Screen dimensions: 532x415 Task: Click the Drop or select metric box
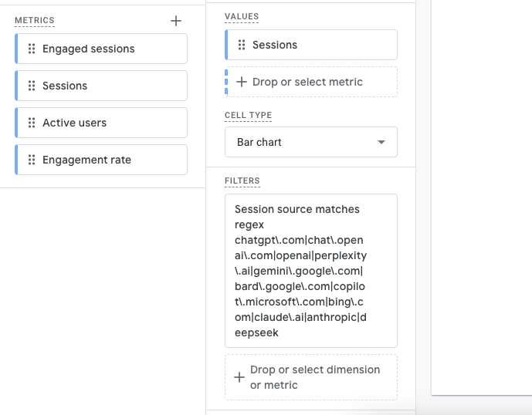[x=311, y=82]
